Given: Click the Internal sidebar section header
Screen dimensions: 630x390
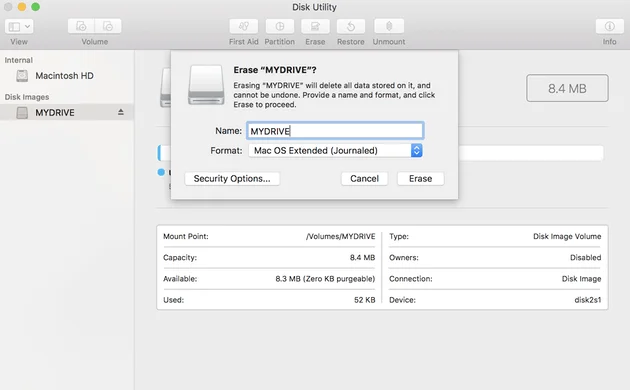Looking at the screenshot, I should [18, 60].
